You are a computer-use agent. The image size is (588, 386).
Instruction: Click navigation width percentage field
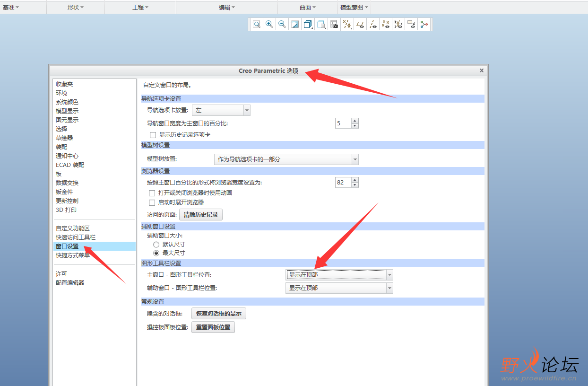(343, 123)
